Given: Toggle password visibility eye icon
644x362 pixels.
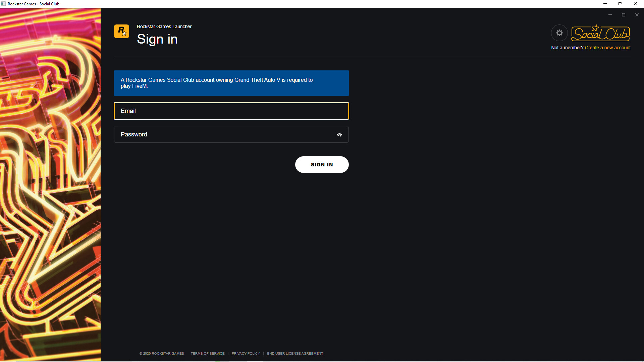Looking at the screenshot, I should pyautogui.click(x=339, y=135).
